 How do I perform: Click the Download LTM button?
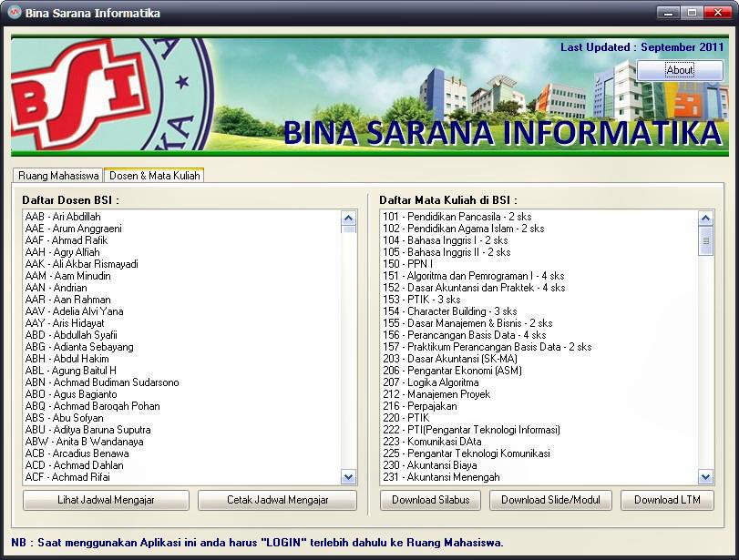point(667,500)
